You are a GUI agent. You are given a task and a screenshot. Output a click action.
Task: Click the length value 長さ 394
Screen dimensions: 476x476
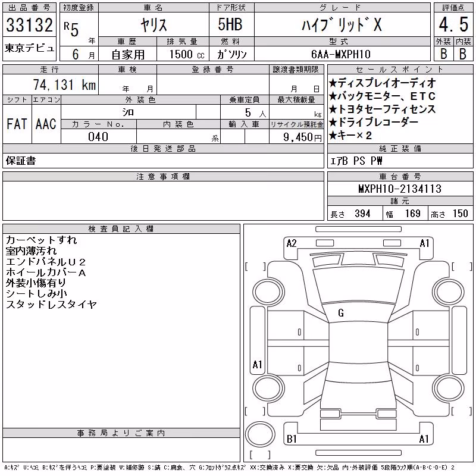[x=350, y=214]
